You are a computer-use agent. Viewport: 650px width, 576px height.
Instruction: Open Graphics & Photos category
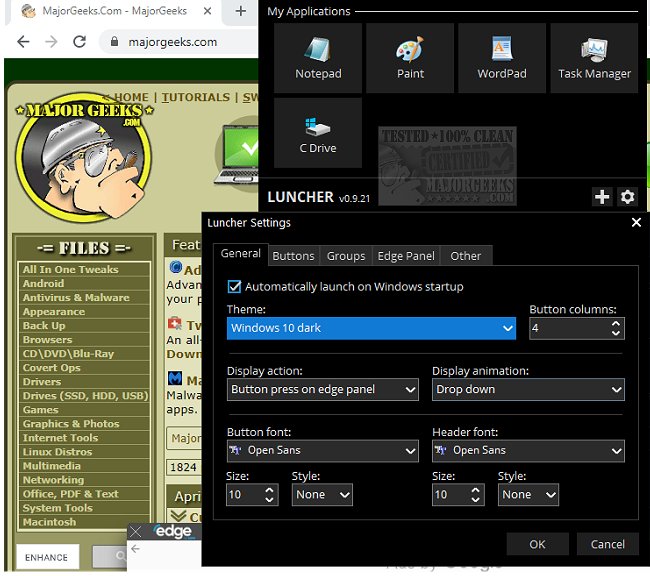(x=84, y=424)
